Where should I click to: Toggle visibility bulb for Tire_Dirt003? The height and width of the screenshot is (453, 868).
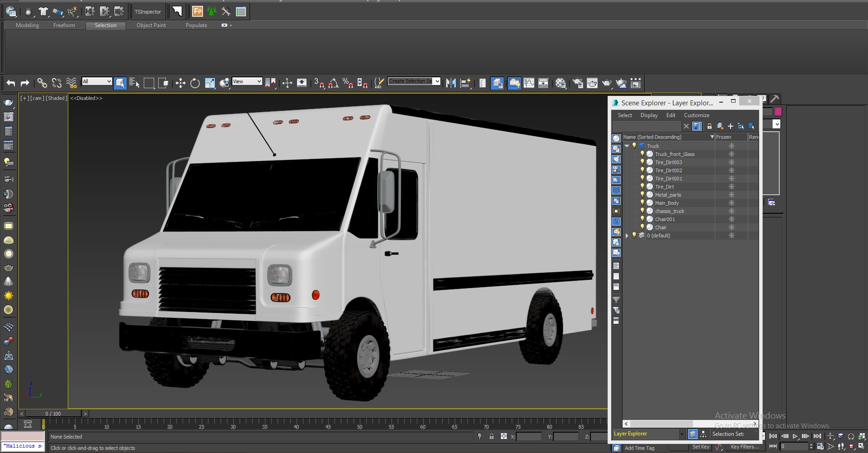642,162
